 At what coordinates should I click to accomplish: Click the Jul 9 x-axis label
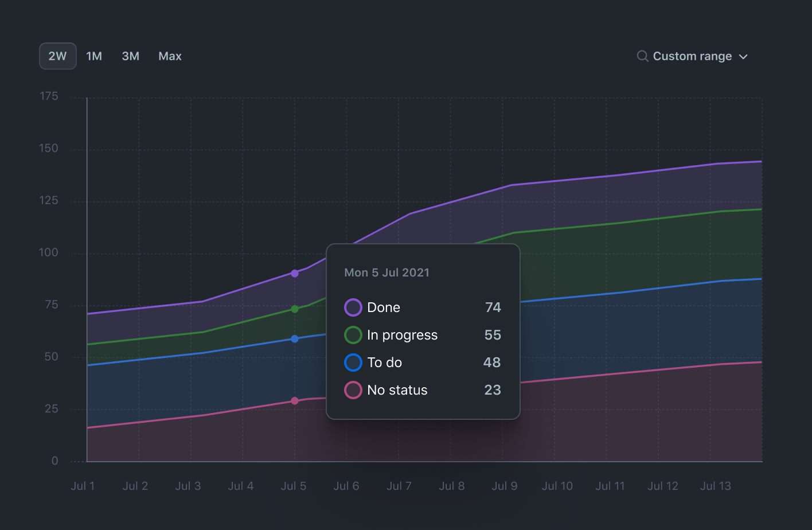pos(504,486)
